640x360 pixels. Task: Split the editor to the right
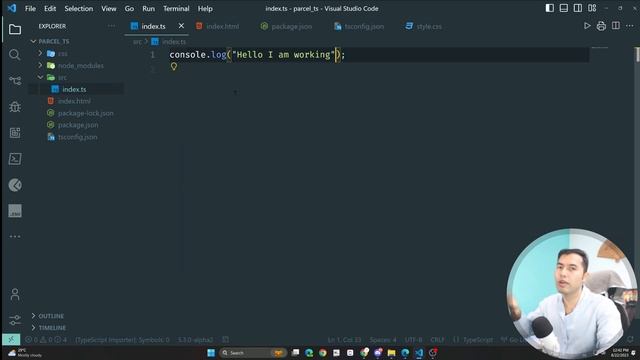pyautogui.click(x=616, y=26)
